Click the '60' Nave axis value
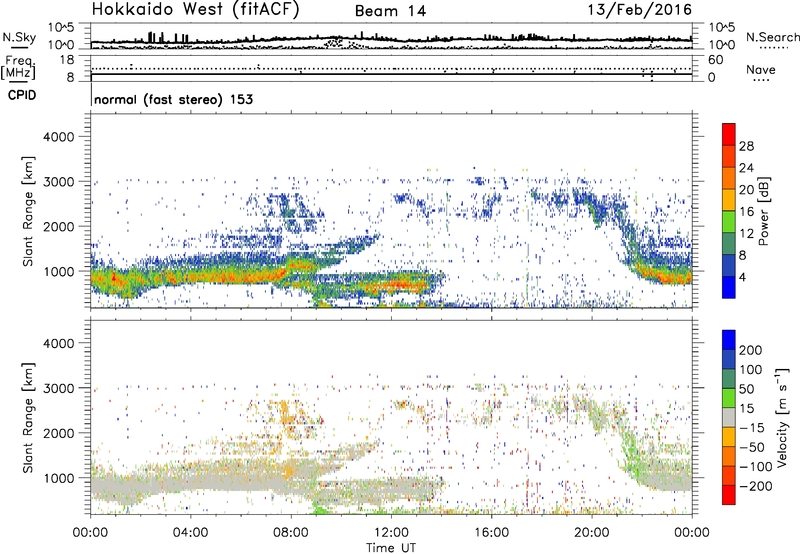The width and height of the screenshot is (800, 554). 715,60
